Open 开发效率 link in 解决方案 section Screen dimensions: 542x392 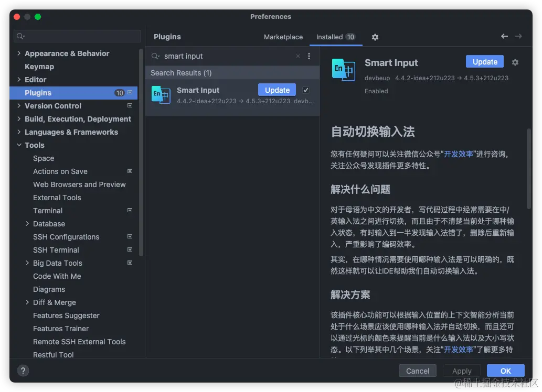459,350
